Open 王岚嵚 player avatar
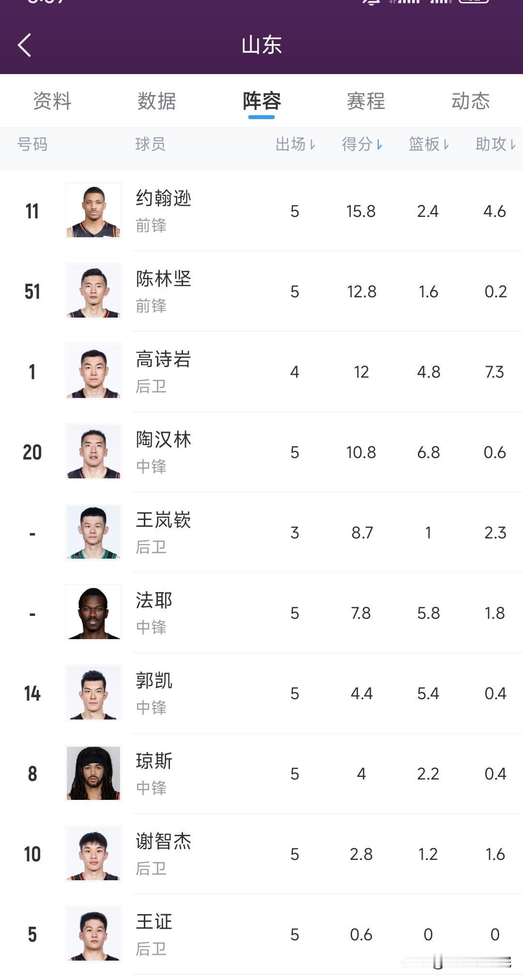This screenshot has width=523, height=980. click(93, 532)
